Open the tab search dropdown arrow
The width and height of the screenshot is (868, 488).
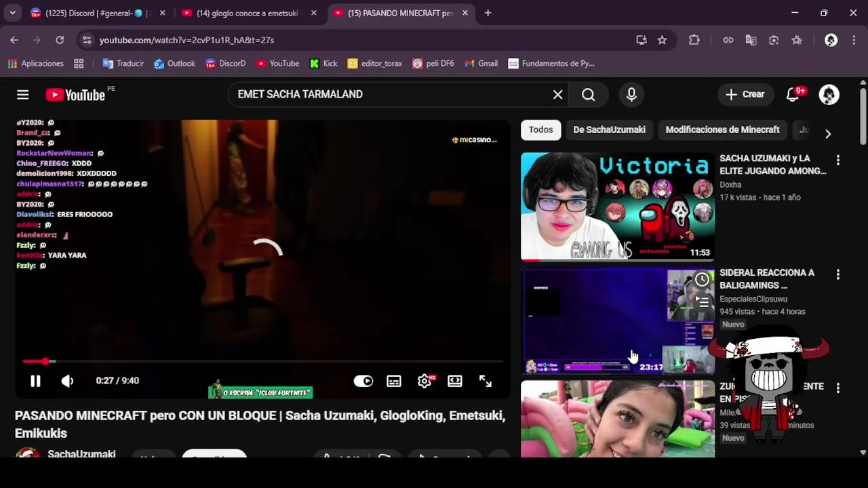pyautogui.click(x=12, y=13)
